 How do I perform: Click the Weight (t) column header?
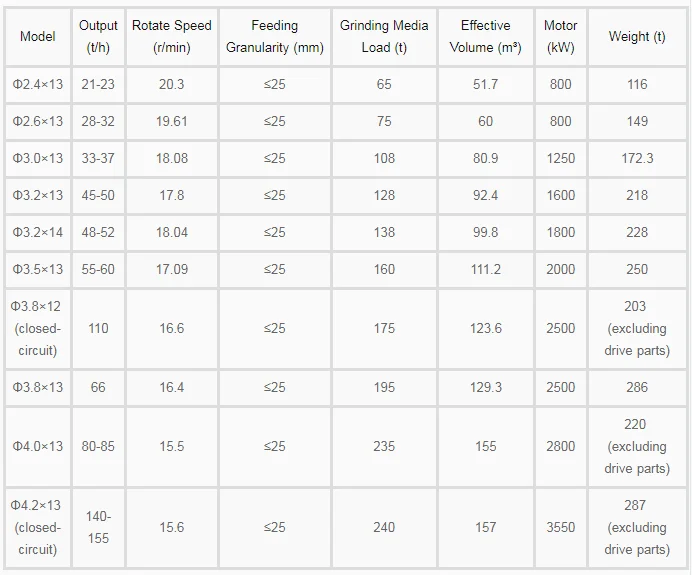pyautogui.click(x=637, y=36)
